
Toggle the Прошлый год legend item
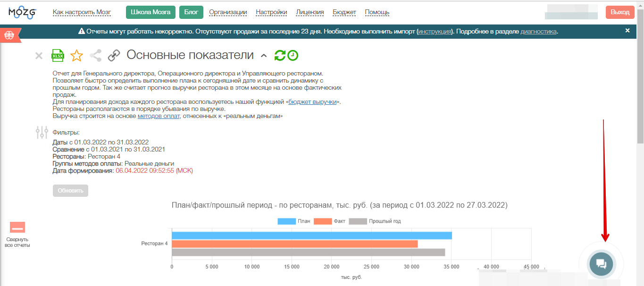tap(375, 221)
